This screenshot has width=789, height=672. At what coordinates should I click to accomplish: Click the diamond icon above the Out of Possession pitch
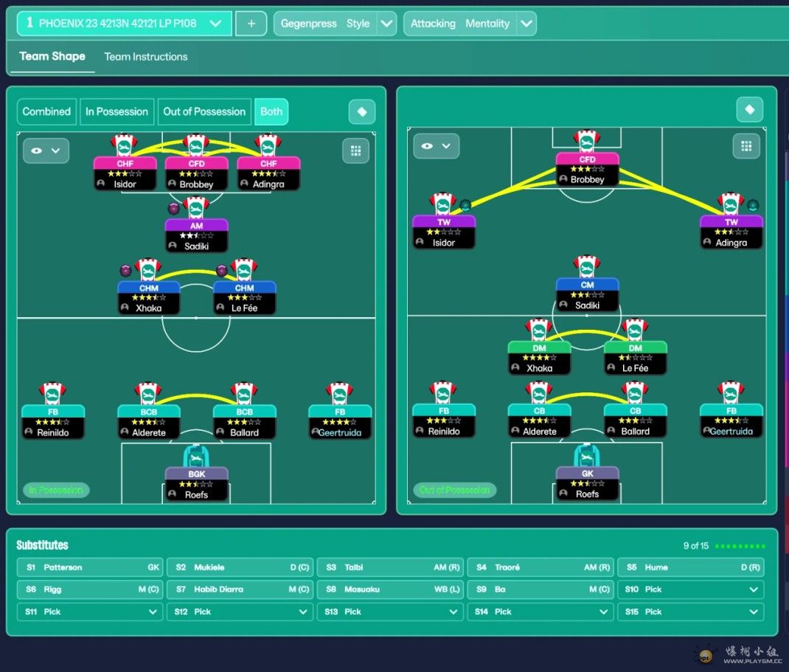(749, 110)
